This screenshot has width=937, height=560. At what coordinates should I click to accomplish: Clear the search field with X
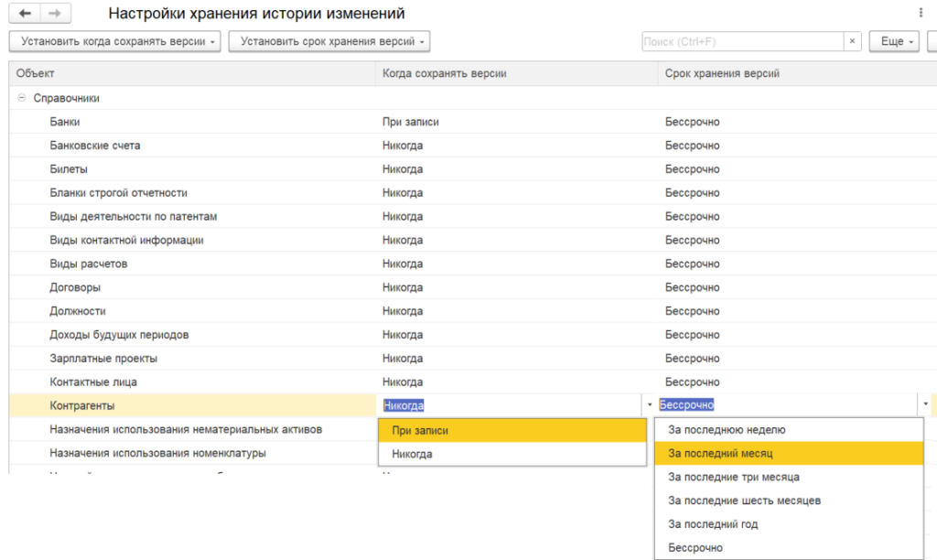(x=853, y=42)
